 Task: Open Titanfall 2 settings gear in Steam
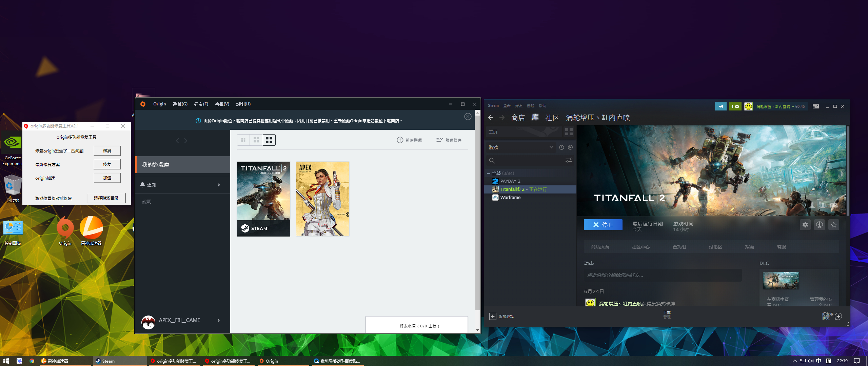805,225
